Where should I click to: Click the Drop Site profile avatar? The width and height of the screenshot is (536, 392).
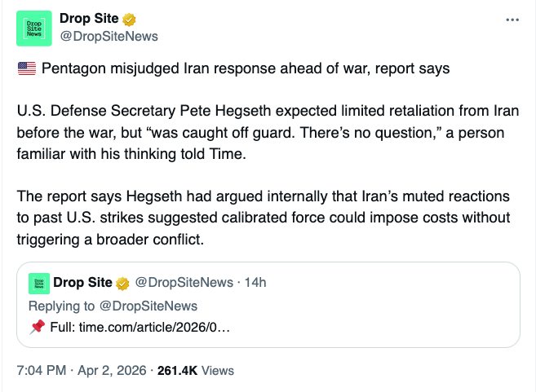[33, 28]
